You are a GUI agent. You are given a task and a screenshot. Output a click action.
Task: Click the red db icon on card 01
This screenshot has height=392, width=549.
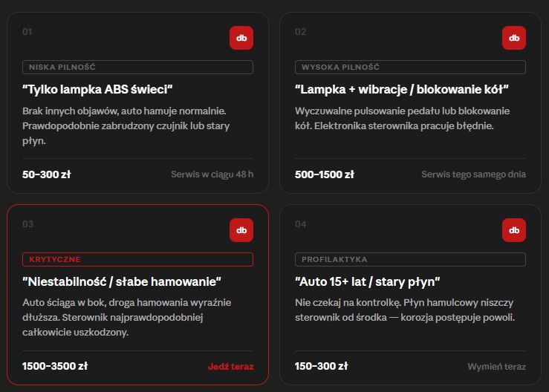click(x=241, y=38)
